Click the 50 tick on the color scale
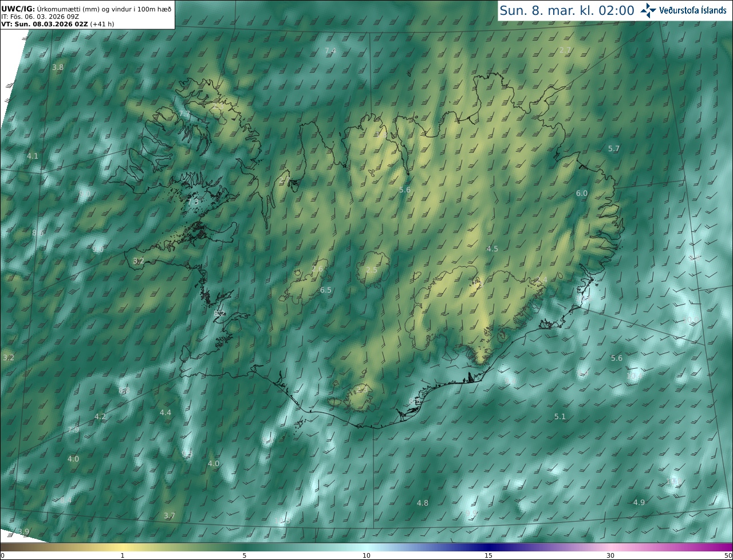The image size is (733, 560). pyautogui.click(x=728, y=555)
